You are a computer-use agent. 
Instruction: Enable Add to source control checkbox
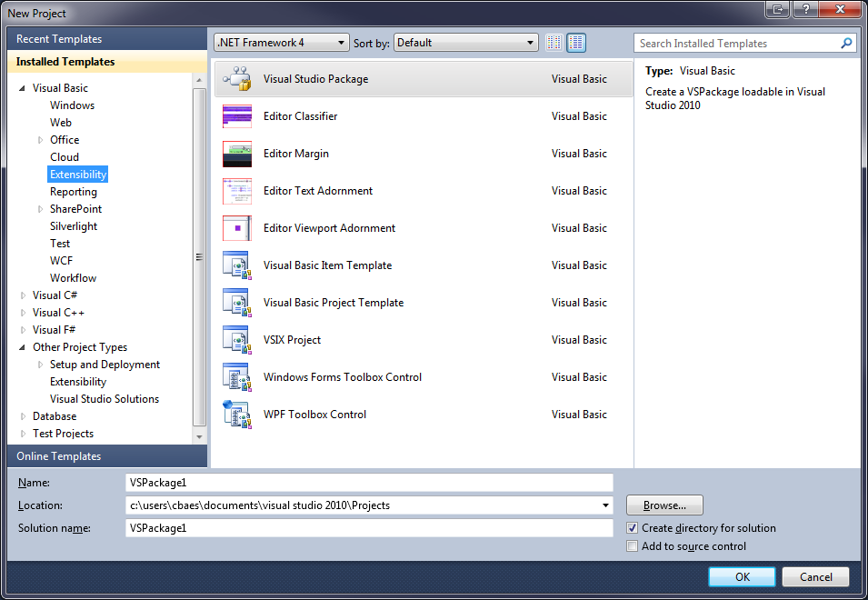(x=633, y=546)
